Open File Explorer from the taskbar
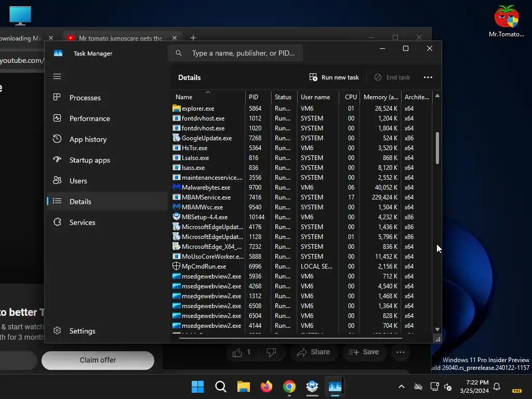 243,387
